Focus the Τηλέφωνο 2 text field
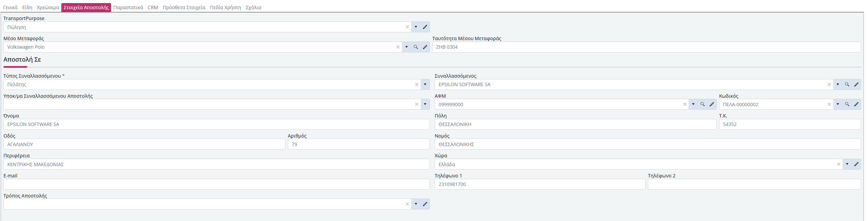Viewport: 868px width, 221px height. click(x=754, y=184)
